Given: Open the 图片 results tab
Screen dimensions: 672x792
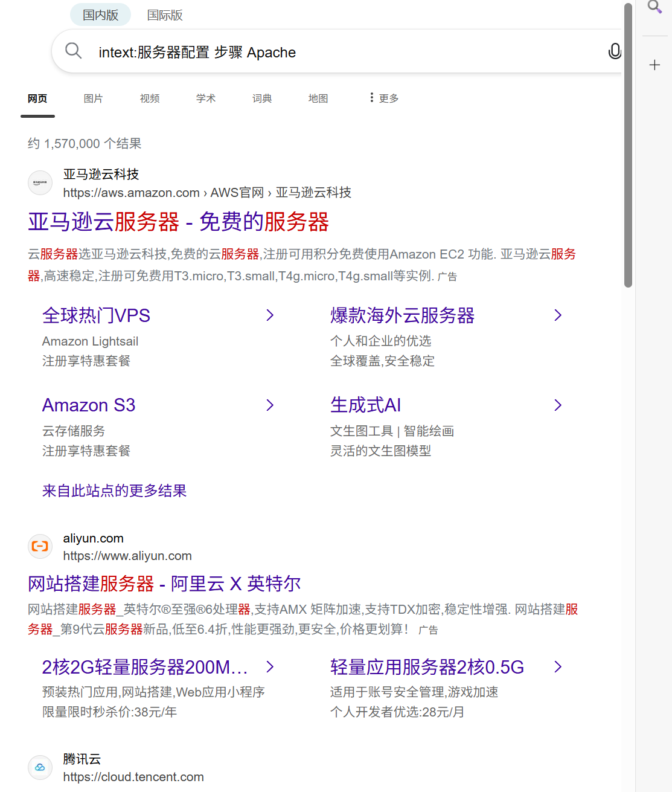Looking at the screenshot, I should coord(93,98).
